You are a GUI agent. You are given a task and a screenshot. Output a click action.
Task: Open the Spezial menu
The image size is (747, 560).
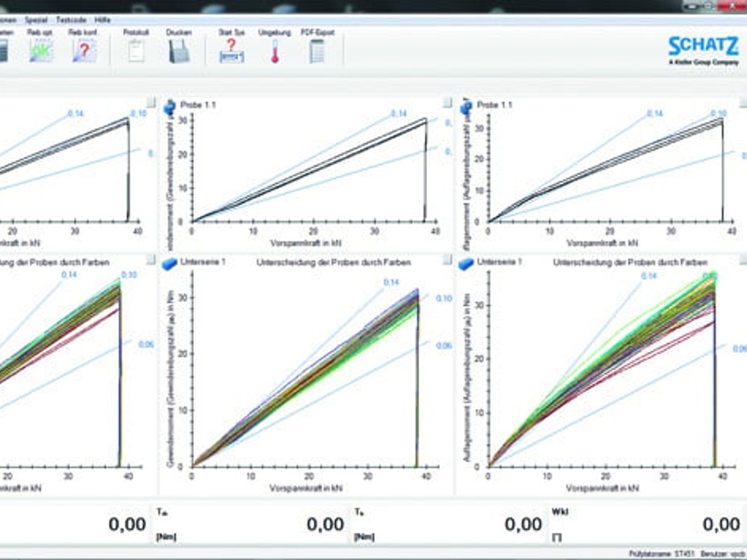(36, 20)
